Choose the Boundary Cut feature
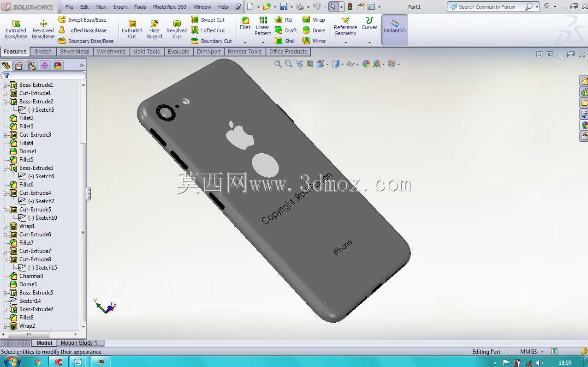Viewport: 588px width, 367px height. coord(212,41)
